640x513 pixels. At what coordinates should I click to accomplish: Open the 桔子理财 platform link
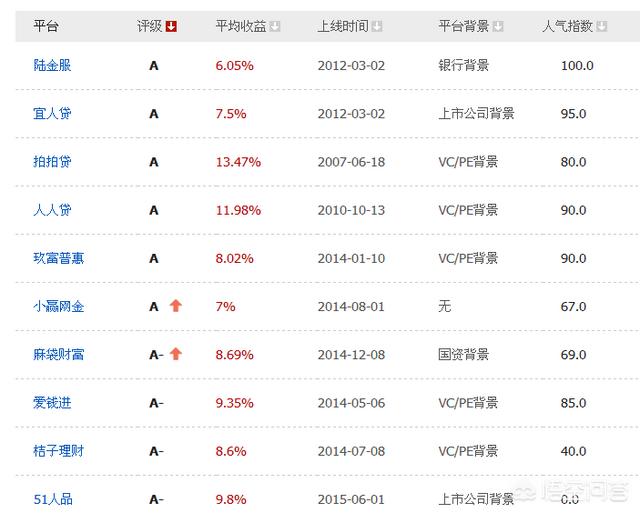coord(58,451)
